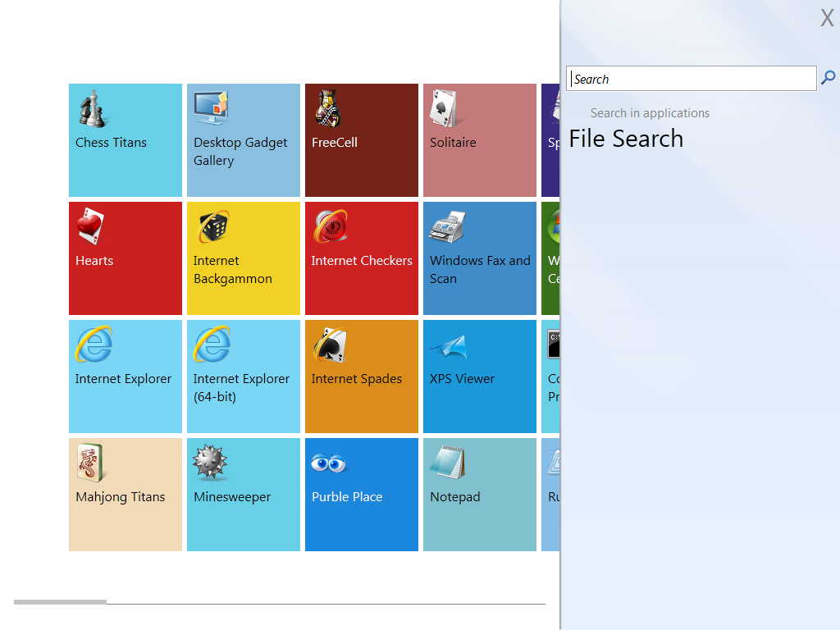840x630 pixels.
Task: Select the Desktop Gadget Gallery label
Action: click(x=240, y=152)
